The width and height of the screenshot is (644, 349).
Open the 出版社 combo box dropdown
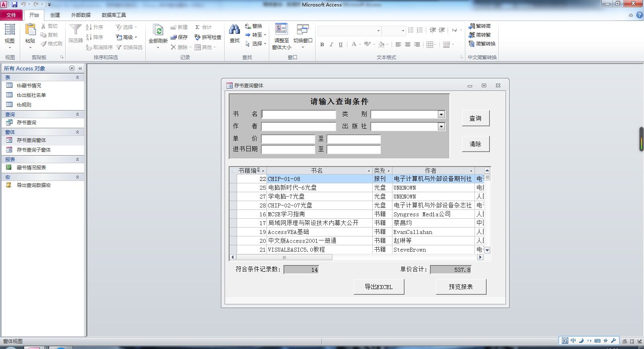point(441,127)
